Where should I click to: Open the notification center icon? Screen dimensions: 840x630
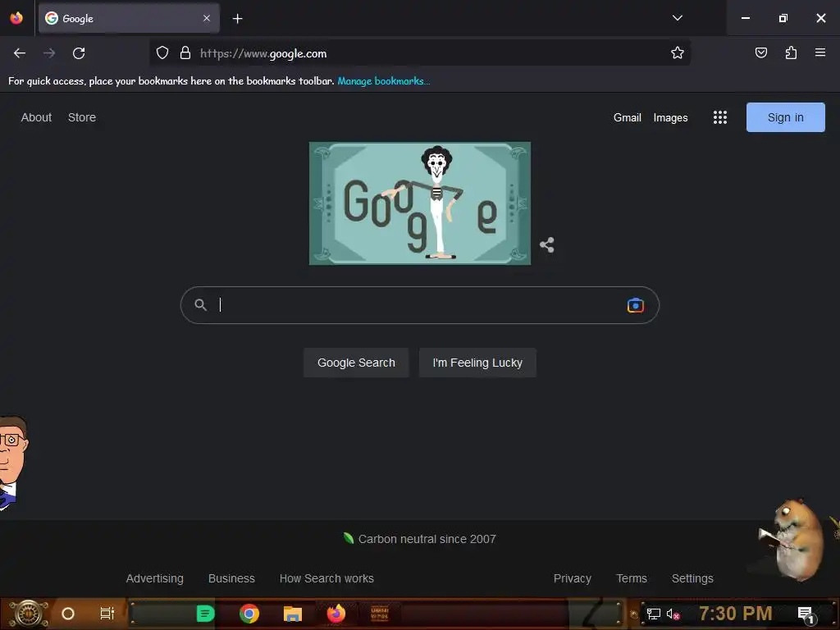coord(806,614)
